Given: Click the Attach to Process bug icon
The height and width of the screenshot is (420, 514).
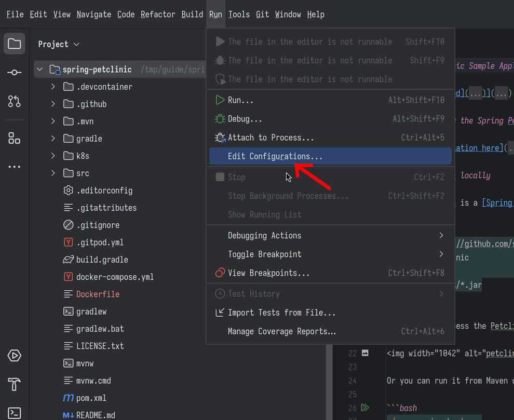Looking at the screenshot, I should [220, 138].
